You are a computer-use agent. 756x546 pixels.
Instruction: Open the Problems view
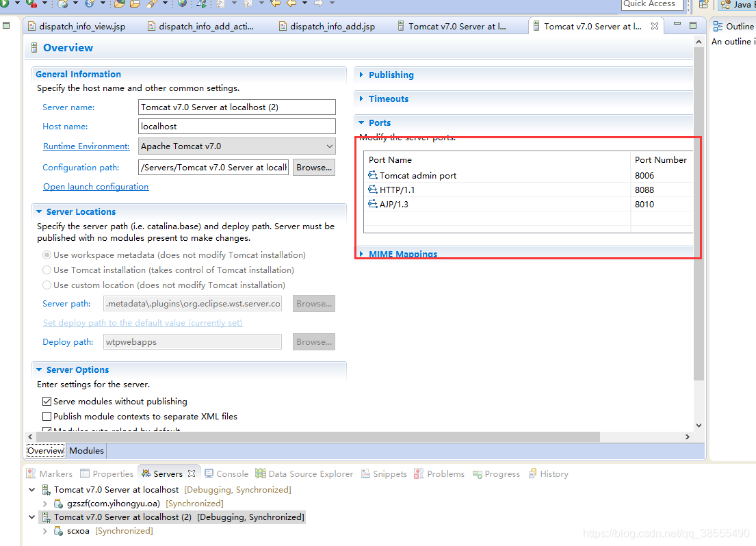pos(439,474)
